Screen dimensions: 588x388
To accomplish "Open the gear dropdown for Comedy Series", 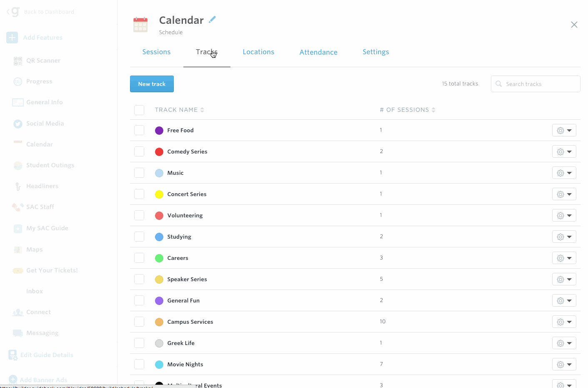I will pyautogui.click(x=564, y=152).
